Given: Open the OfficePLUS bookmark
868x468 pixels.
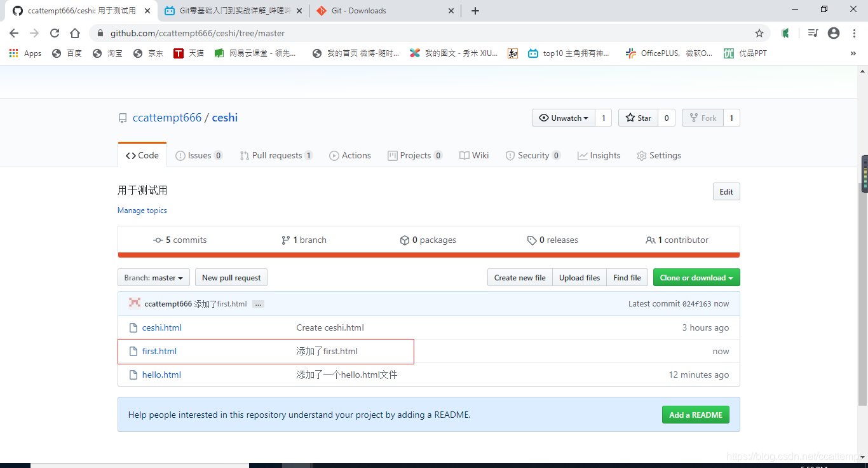Looking at the screenshot, I should [x=669, y=53].
